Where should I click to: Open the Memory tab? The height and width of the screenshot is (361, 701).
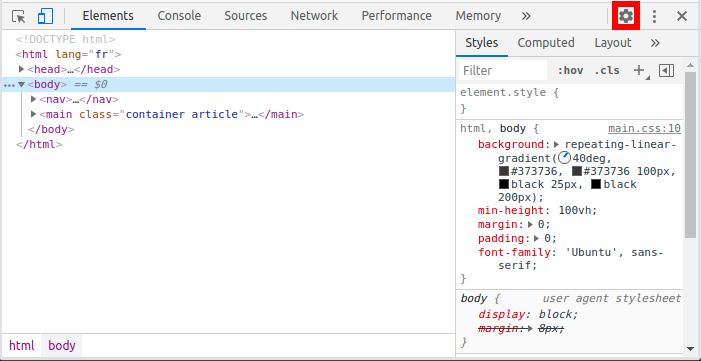point(478,16)
